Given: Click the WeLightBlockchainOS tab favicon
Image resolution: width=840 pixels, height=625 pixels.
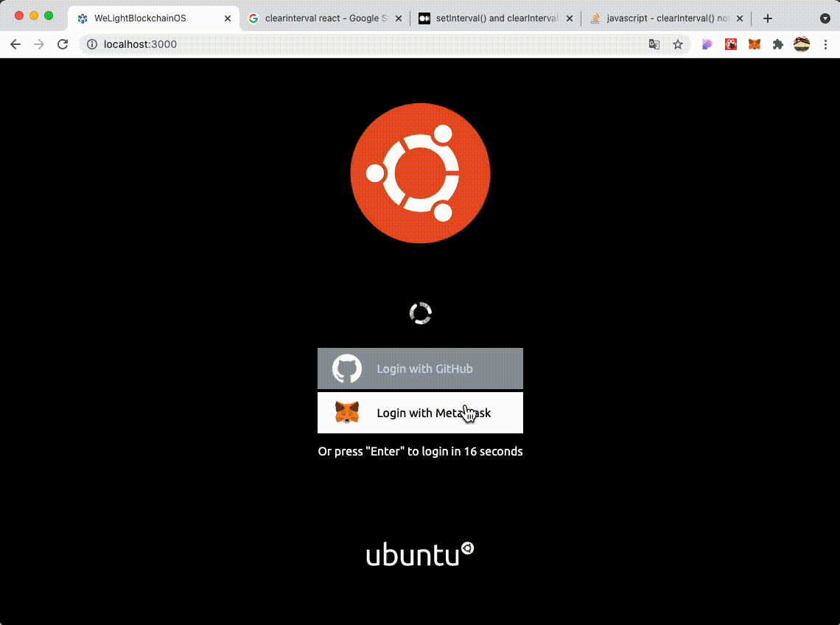Looking at the screenshot, I should click(x=83, y=18).
